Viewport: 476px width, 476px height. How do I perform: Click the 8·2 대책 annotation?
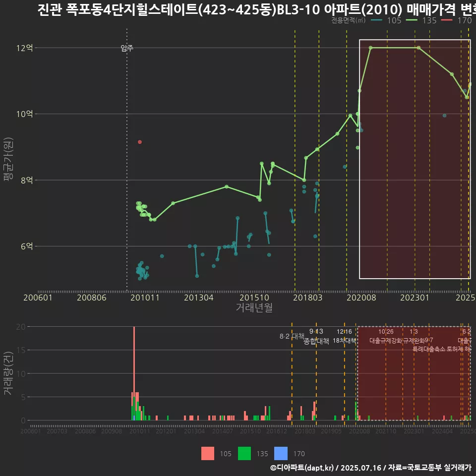pos(292,336)
